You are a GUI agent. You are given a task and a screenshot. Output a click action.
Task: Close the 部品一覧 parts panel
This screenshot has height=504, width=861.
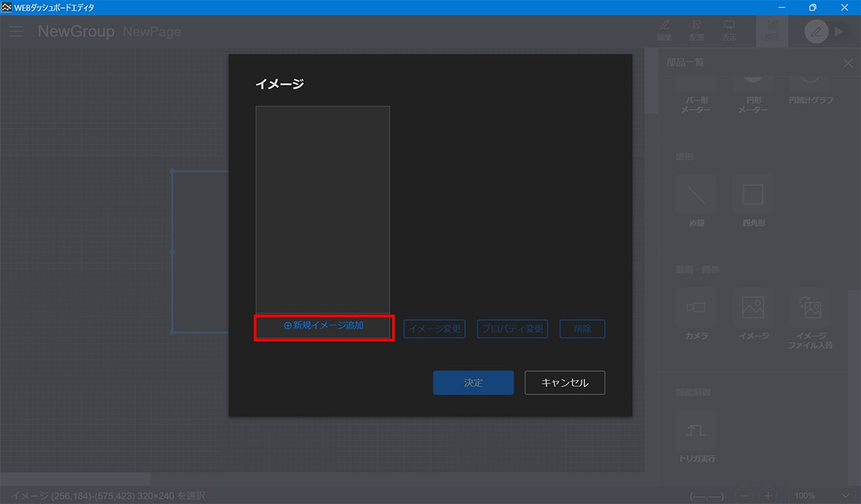click(848, 62)
